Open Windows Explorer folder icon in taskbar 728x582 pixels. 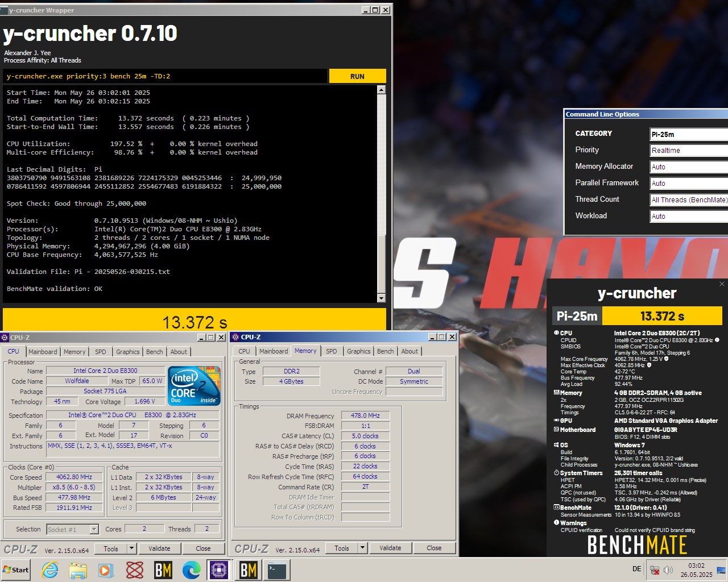pyautogui.click(x=78, y=569)
